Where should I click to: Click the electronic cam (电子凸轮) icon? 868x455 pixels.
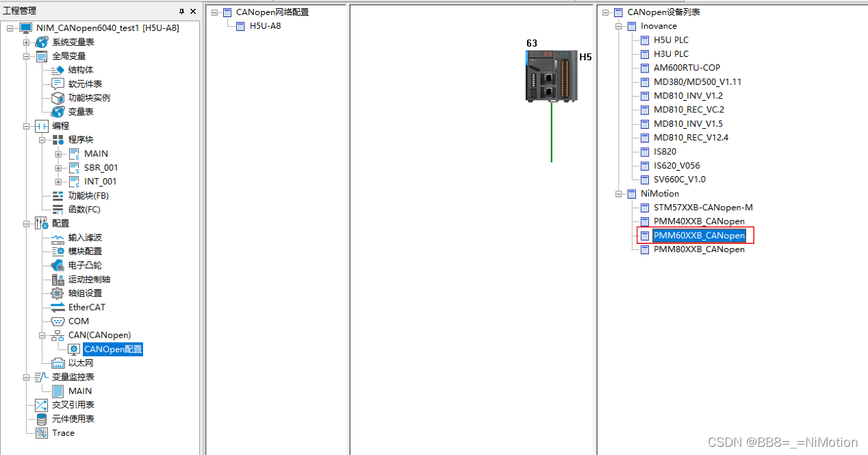click(x=58, y=265)
